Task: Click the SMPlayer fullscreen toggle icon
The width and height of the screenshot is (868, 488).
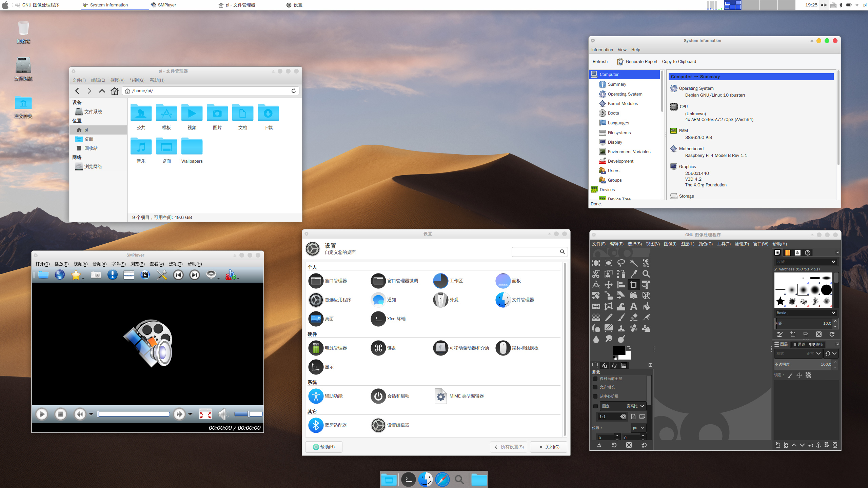Action: [205, 414]
